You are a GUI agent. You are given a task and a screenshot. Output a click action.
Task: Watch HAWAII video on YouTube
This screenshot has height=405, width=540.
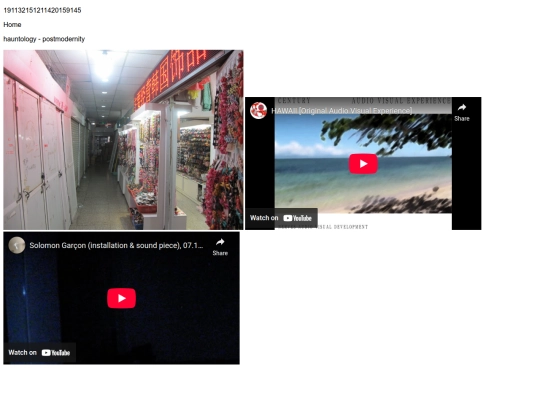281,218
